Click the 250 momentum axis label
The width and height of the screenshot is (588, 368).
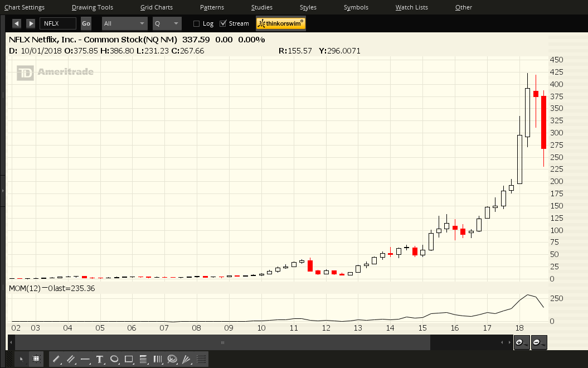coord(556,299)
